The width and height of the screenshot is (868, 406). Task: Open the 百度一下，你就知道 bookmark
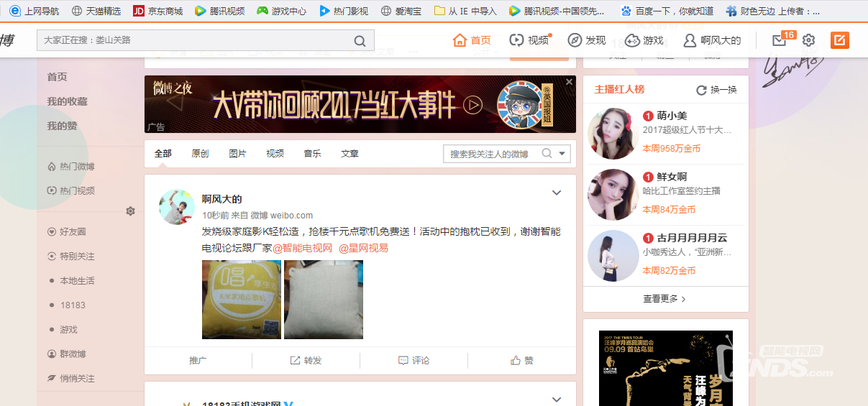point(667,11)
